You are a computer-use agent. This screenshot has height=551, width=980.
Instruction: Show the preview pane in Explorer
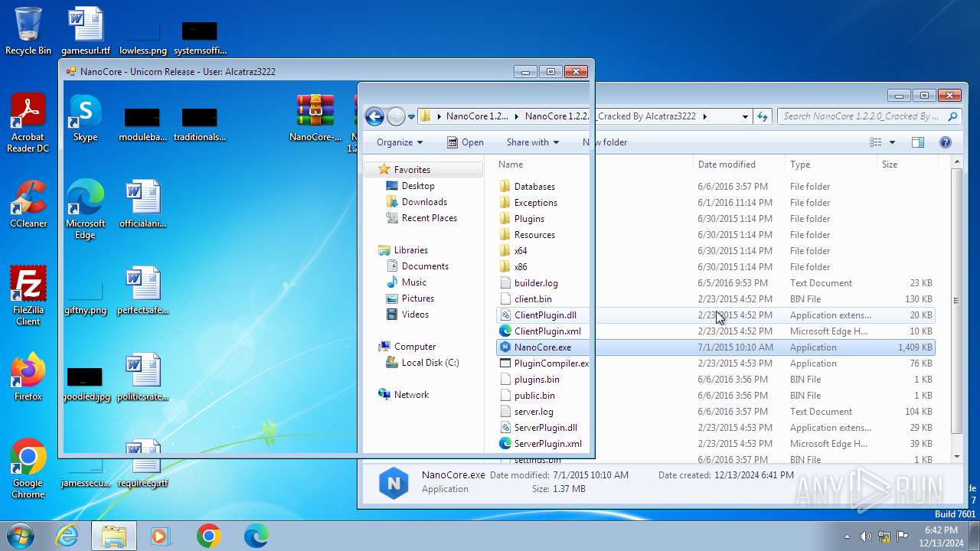coord(918,142)
